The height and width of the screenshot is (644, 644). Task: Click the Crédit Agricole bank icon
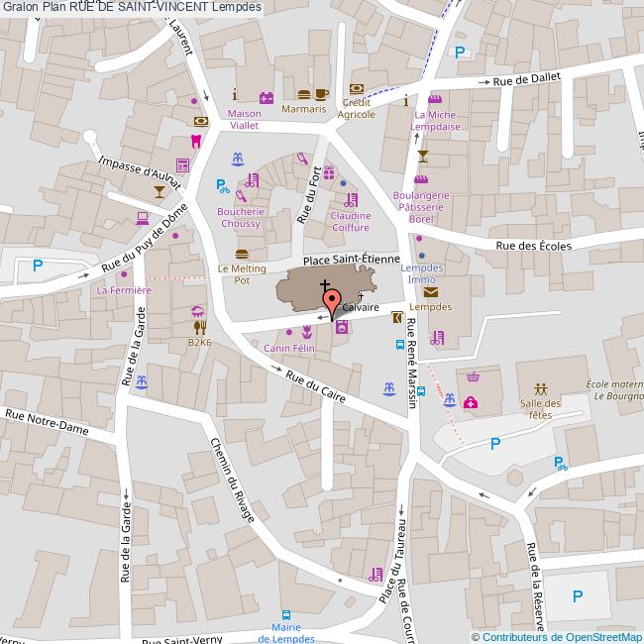click(x=357, y=88)
